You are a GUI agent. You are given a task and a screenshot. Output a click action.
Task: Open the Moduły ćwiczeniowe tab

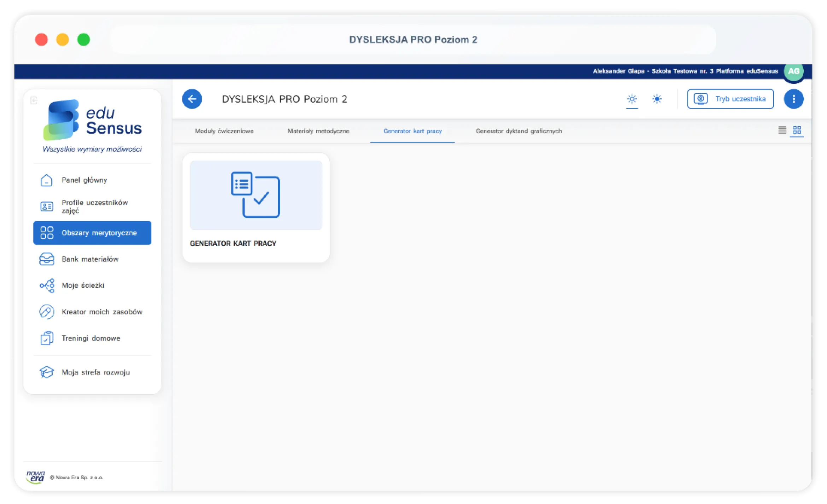tap(224, 131)
